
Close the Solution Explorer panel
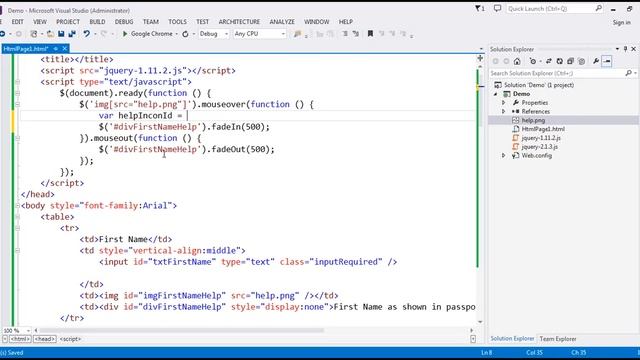click(633, 49)
